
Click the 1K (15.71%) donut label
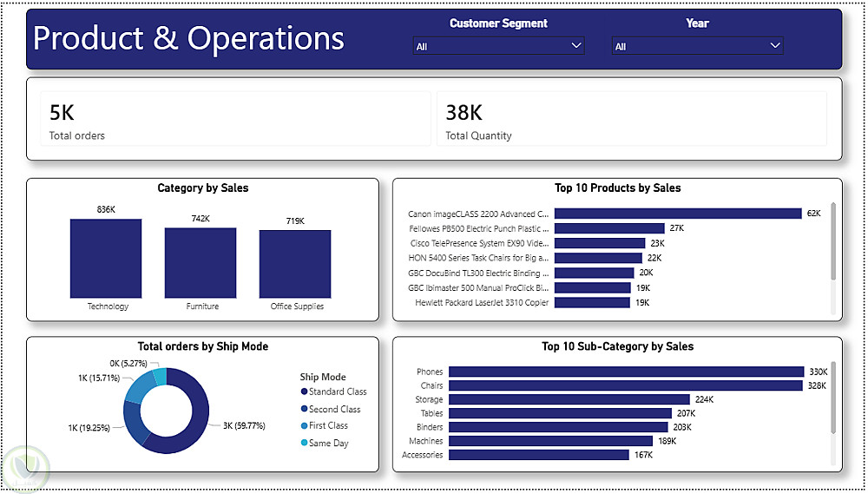[99, 377]
